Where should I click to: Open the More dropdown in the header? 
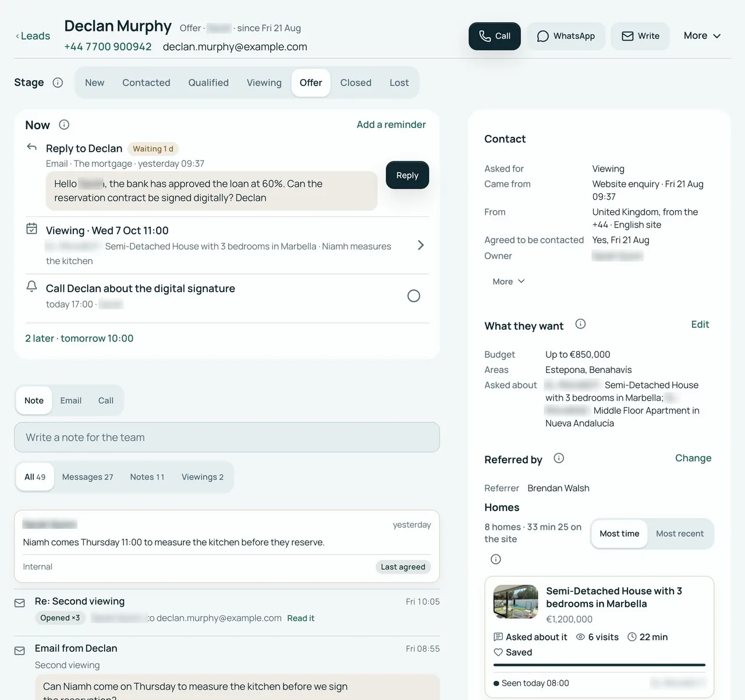702,36
